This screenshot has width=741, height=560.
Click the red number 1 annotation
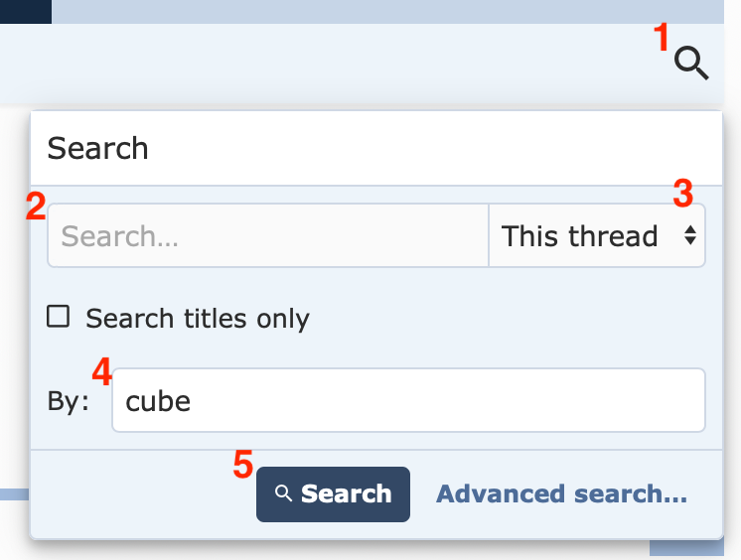tap(662, 40)
